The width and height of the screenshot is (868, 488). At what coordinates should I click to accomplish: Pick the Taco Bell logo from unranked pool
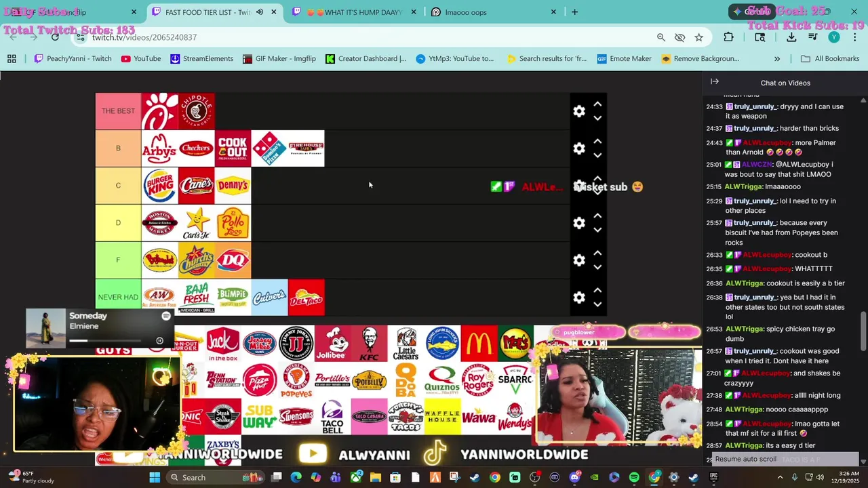click(x=332, y=417)
